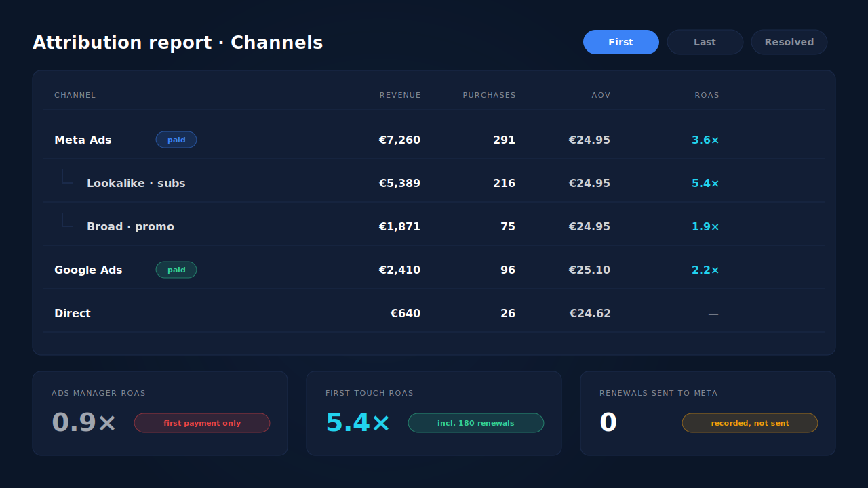This screenshot has width=868, height=488.
Task: Sort by the ROAS column header
Action: pos(707,95)
